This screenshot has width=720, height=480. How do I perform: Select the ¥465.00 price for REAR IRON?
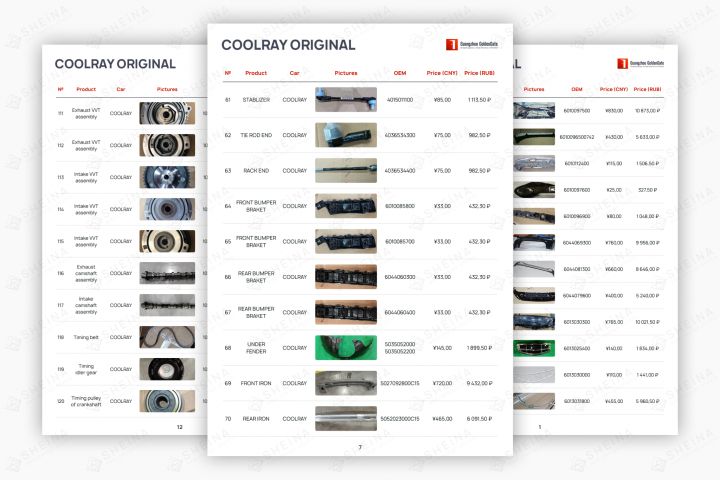pos(442,418)
